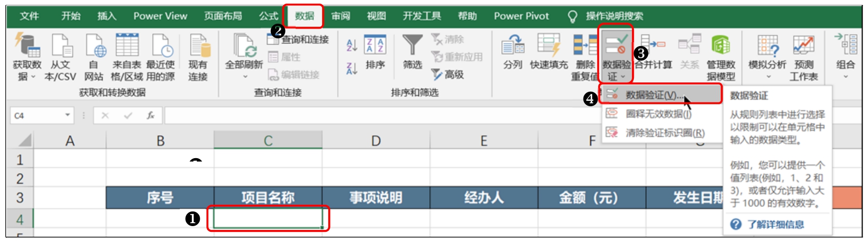Switch to 数据 tab
The width and height of the screenshot is (868, 244).
304,16
